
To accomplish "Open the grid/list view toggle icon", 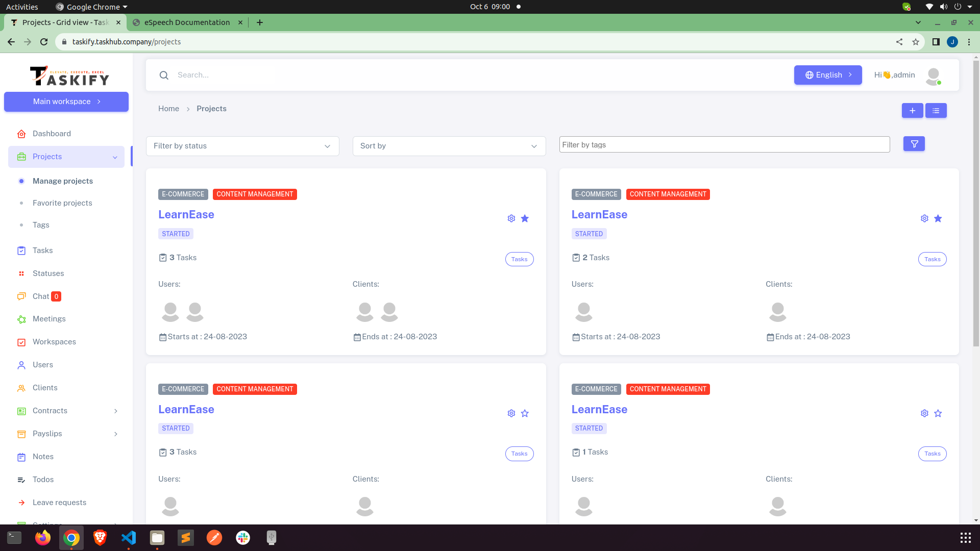I will pyautogui.click(x=936, y=110).
